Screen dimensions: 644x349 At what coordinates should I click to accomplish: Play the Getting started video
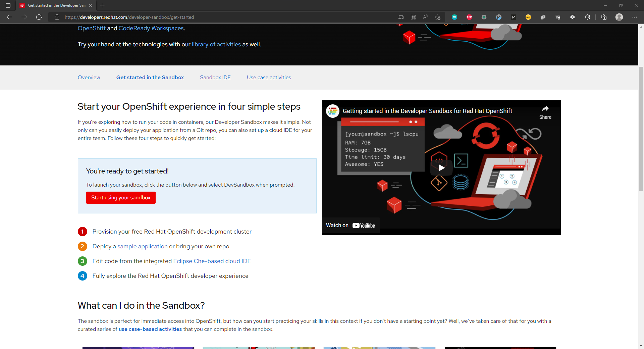[441, 167]
